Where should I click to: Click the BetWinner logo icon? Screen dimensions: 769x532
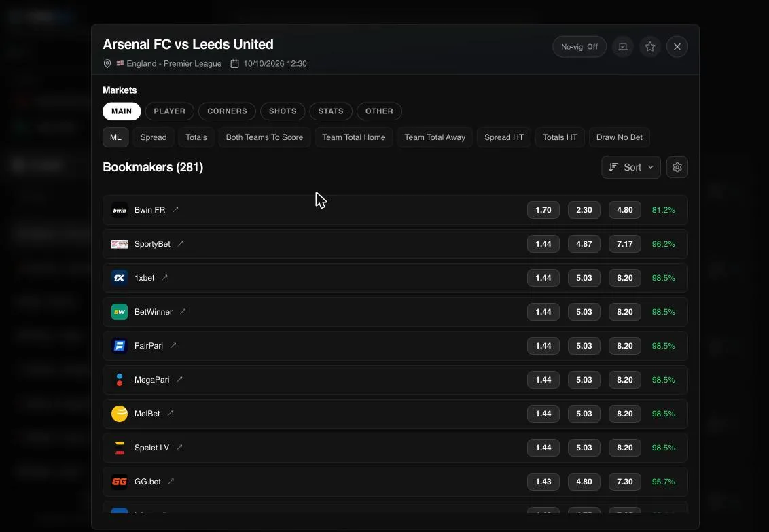point(120,312)
